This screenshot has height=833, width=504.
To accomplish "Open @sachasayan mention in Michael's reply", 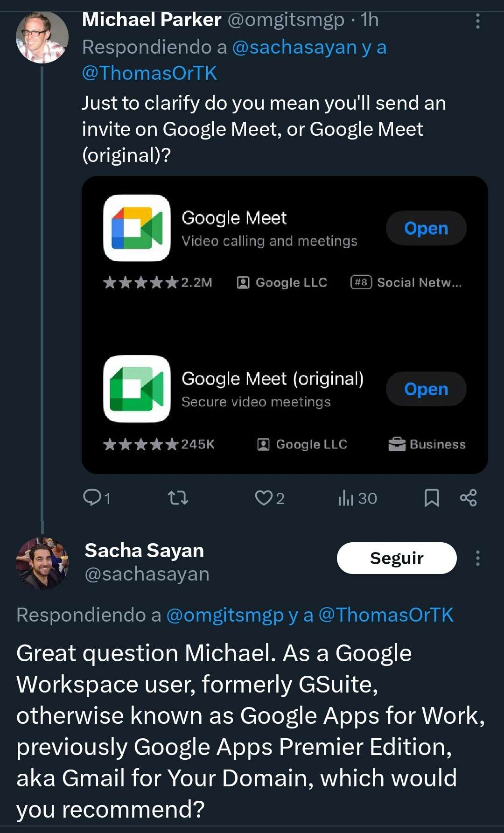I will coord(294,48).
